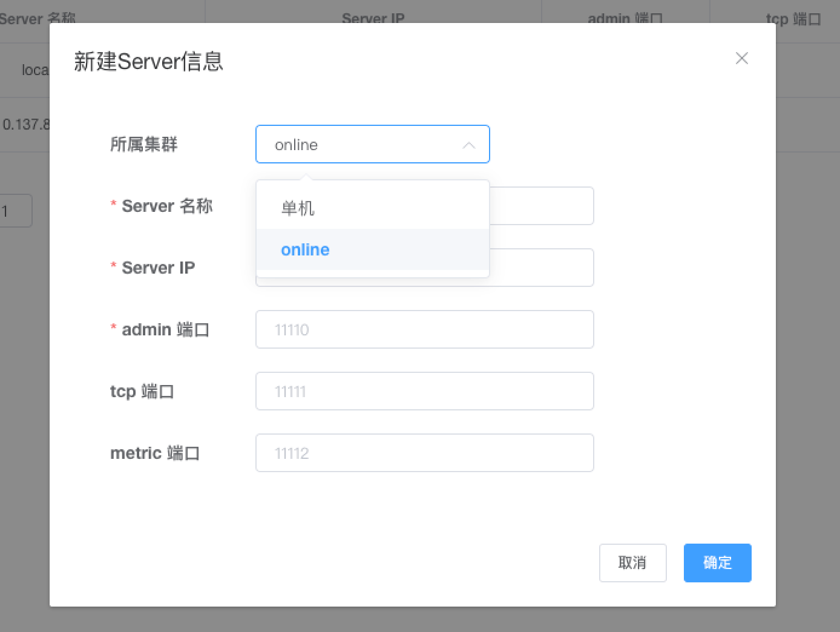Click the 取消 cancel button
The width and height of the screenshot is (840, 632).
coord(632,563)
